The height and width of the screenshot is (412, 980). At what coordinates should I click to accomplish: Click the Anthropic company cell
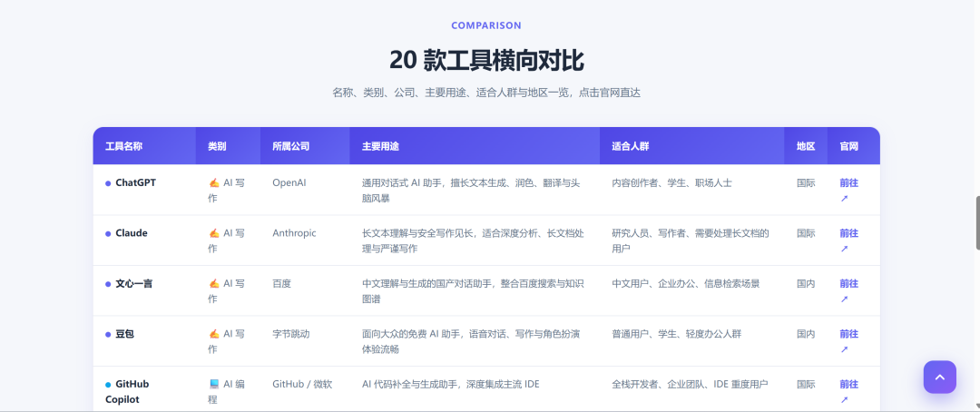click(294, 233)
